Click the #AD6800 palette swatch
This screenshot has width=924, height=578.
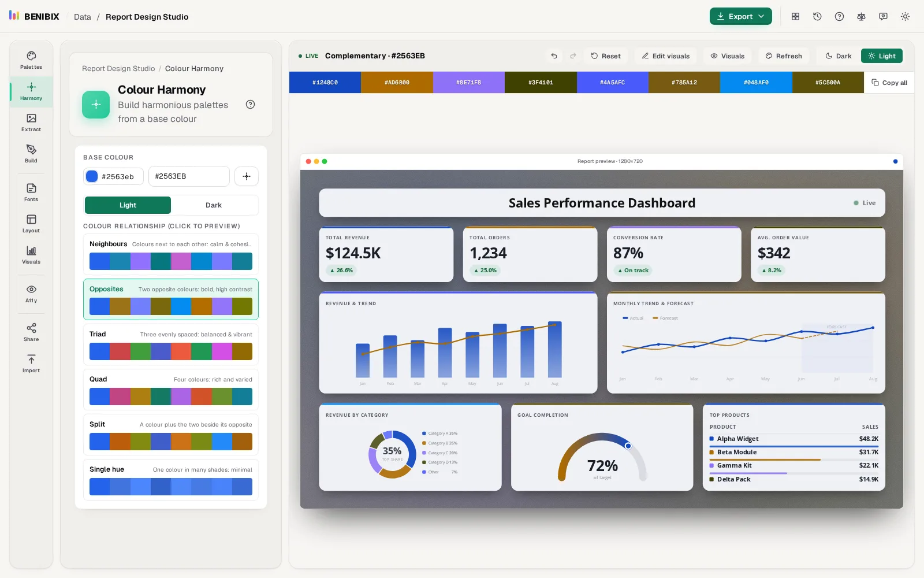[397, 83]
